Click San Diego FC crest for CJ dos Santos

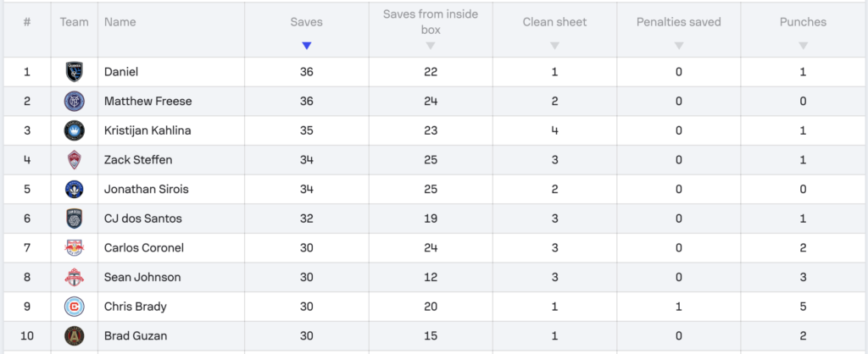tap(75, 218)
